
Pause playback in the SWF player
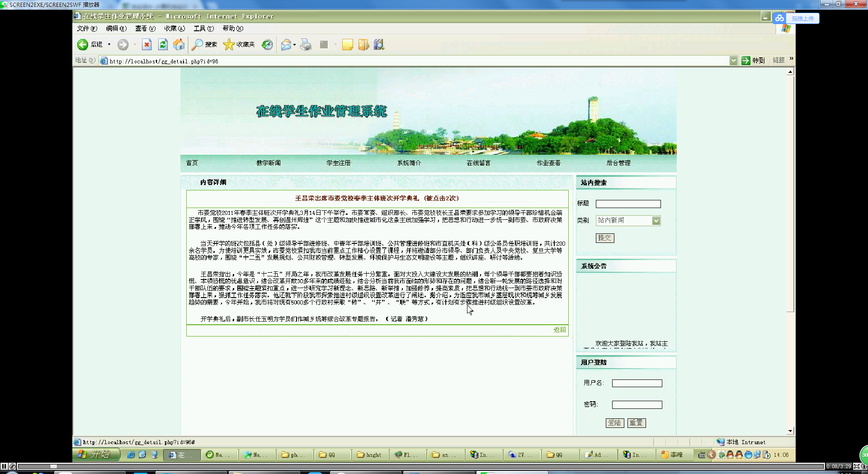click(x=4, y=466)
